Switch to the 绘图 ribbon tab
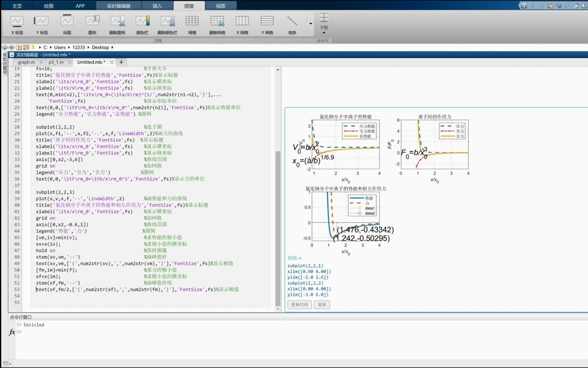This screenshot has width=588, height=368. click(49, 6)
